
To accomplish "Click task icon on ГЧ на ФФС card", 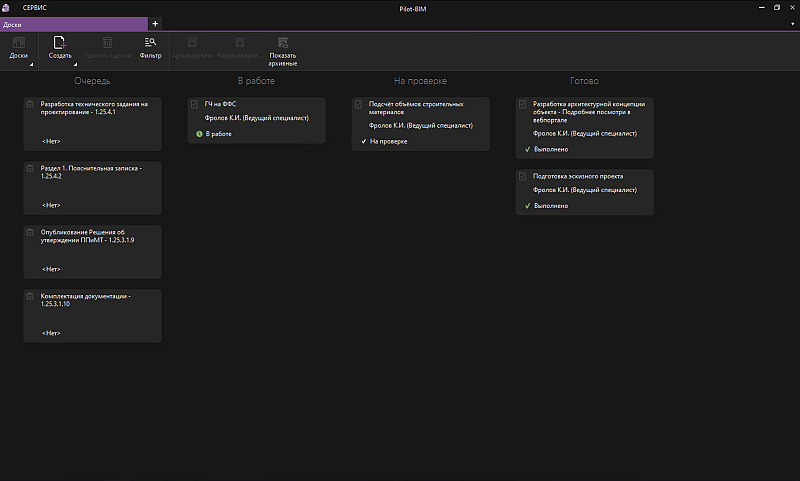I will [x=194, y=104].
